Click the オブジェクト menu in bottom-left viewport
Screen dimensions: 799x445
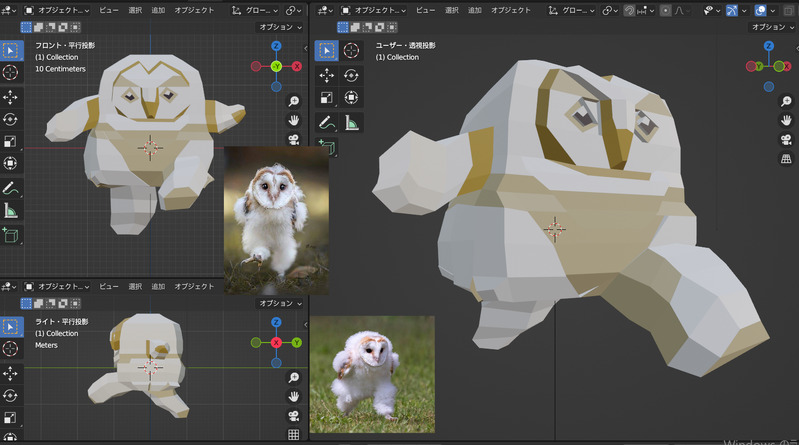pos(194,286)
